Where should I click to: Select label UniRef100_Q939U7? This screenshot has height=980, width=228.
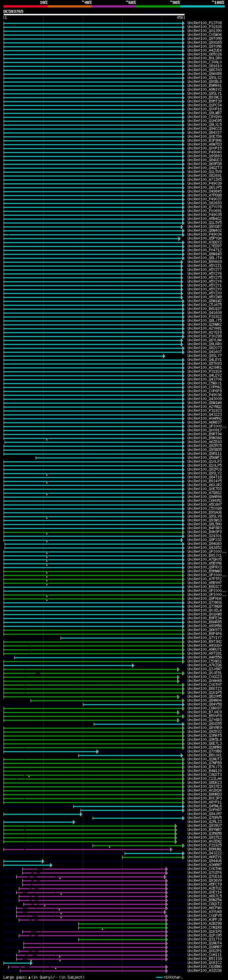(x=204, y=826)
